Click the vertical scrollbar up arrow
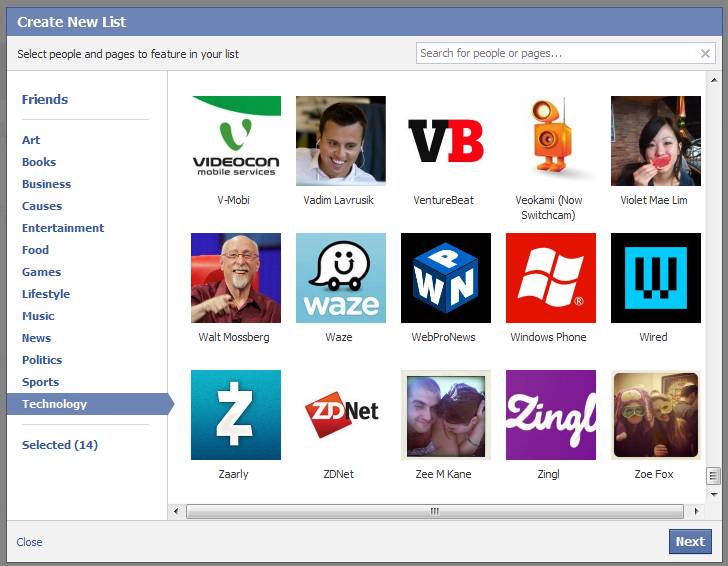 click(x=713, y=80)
